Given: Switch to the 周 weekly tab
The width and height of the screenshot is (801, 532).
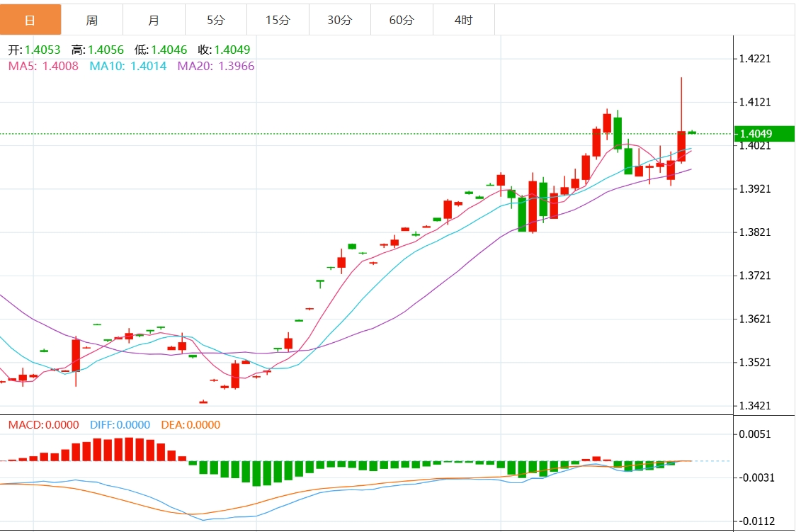Looking at the screenshot, I should point(92,20).
